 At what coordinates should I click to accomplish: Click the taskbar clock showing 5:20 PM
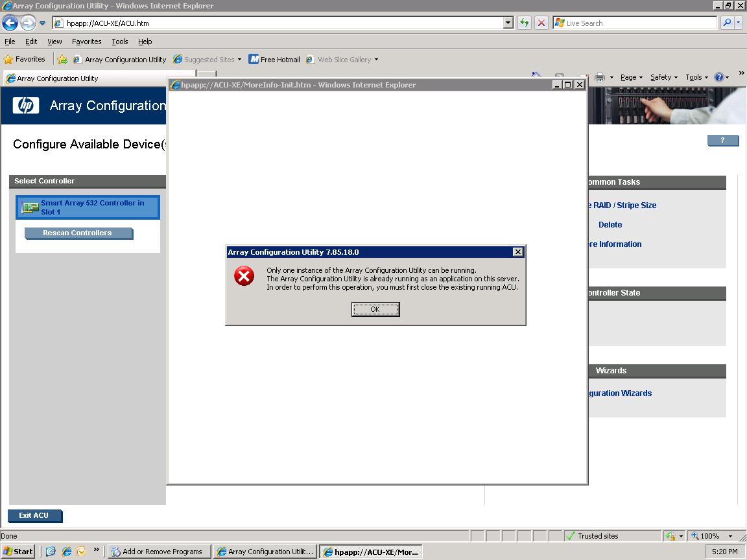[x=724, y=552]
